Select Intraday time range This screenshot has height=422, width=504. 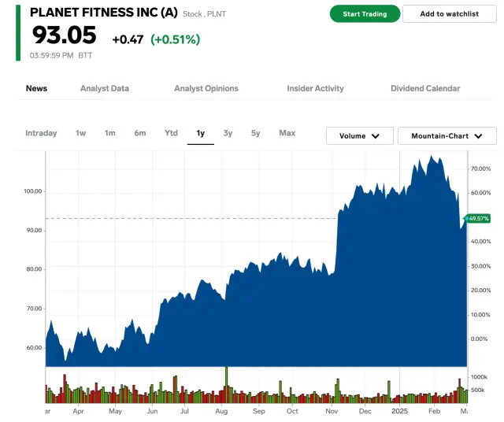41,133
